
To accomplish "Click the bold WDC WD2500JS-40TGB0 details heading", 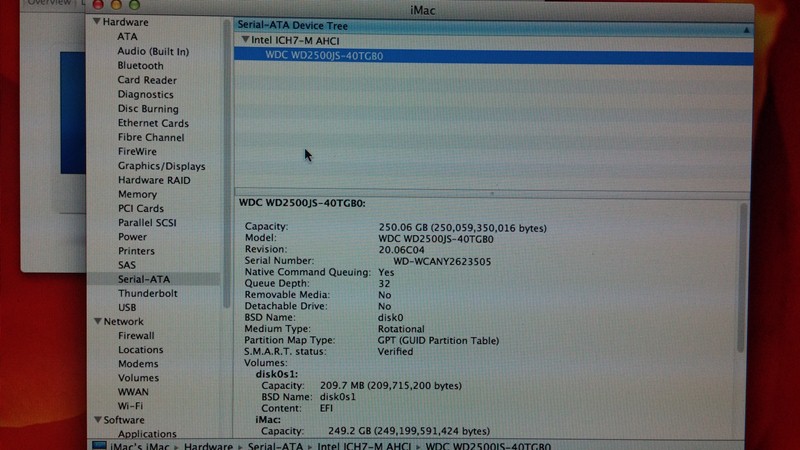I will pyautogui.click(x=302, y=203).
